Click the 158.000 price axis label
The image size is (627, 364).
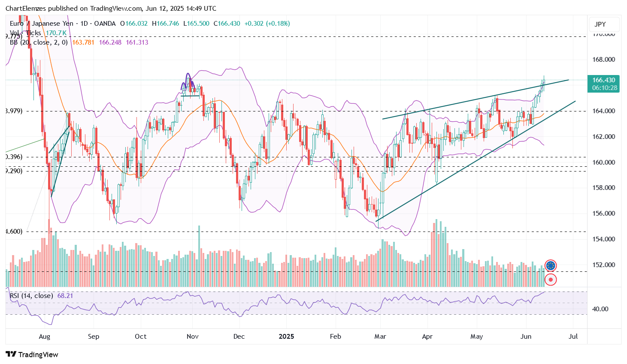(603, 188)
